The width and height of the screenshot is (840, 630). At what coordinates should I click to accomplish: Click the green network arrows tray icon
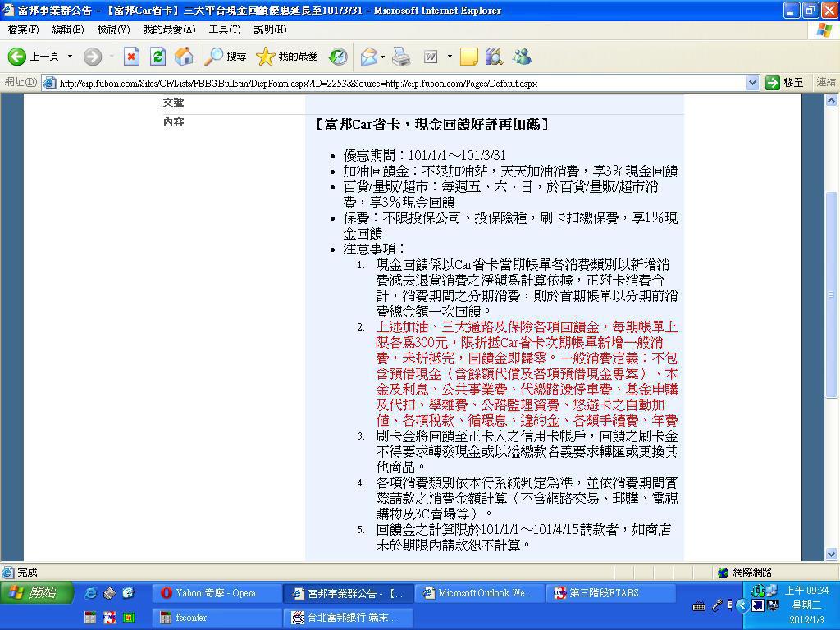point(757,591)
